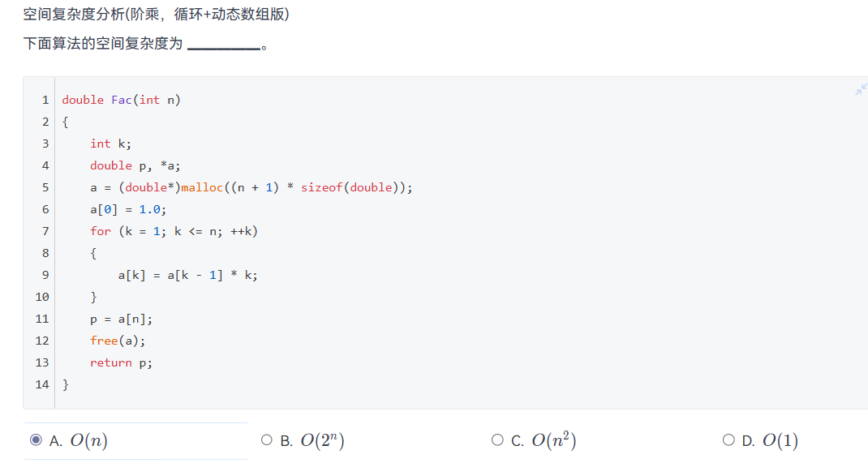
Task: Select option C radio button O(n²)
Action: pyautogui.click(x=497, y=439)
